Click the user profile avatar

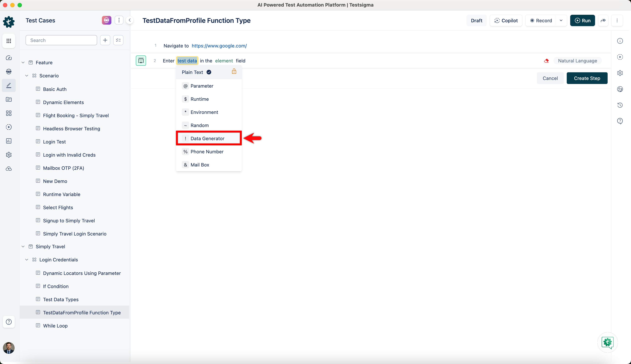pos(9,348)
